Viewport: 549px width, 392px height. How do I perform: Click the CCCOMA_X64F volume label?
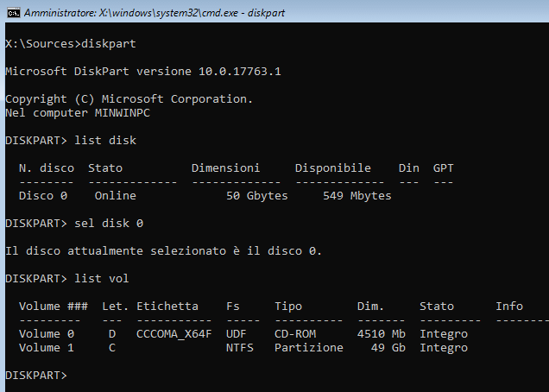[x=174, y=334]
